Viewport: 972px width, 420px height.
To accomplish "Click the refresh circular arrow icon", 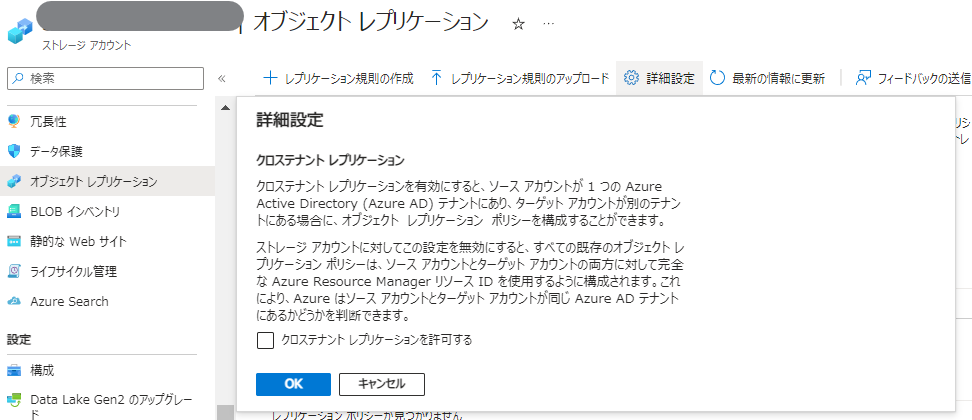I will [717, 78].
